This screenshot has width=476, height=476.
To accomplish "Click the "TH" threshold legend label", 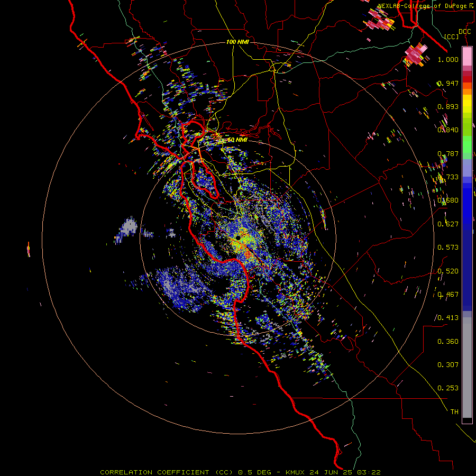I will point(454,412).
